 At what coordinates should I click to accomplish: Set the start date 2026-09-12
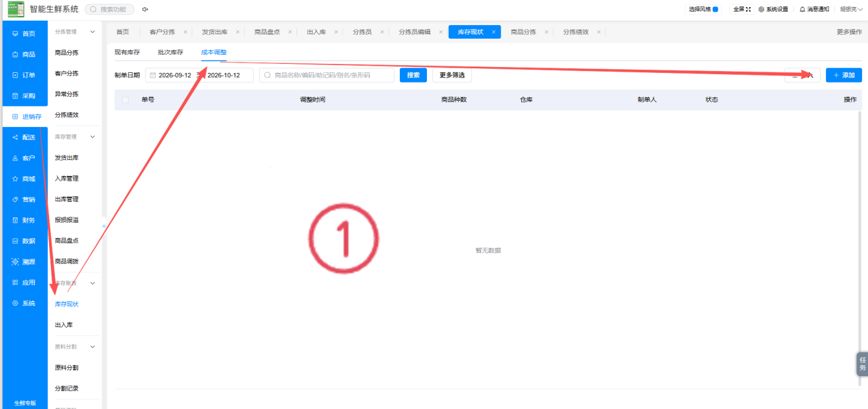(174, 75)
